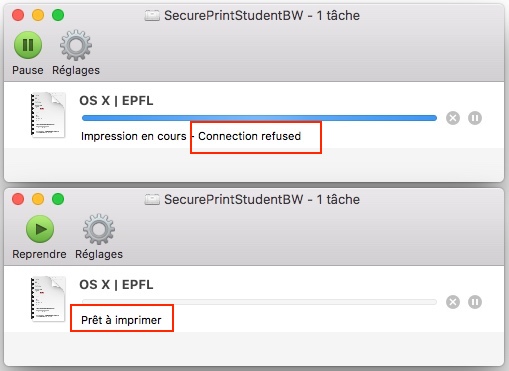The width and height of the screenshot is (509, 371).
Task: Pause the printer queue in top window
Action: point(28,45)
